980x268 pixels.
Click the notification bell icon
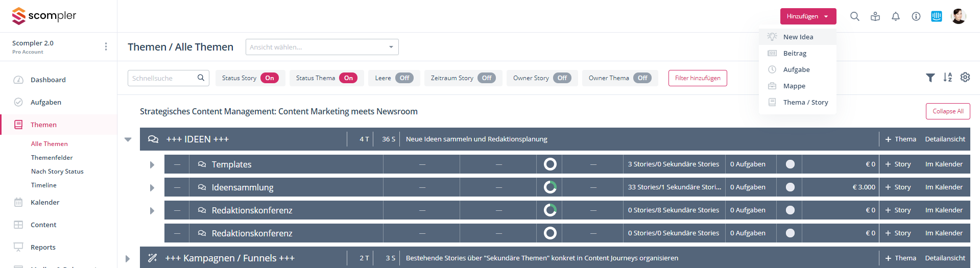[x=895, y=16]
